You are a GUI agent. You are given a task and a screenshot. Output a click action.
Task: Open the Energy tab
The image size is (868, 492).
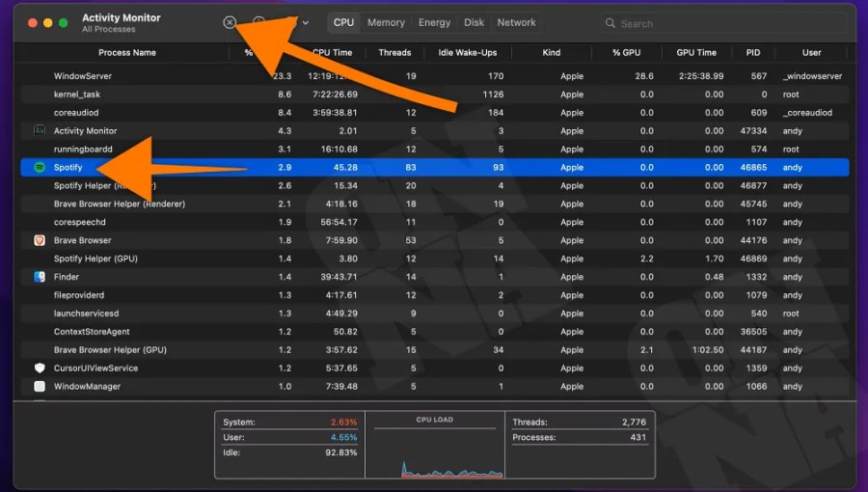(x=434, y=22)
